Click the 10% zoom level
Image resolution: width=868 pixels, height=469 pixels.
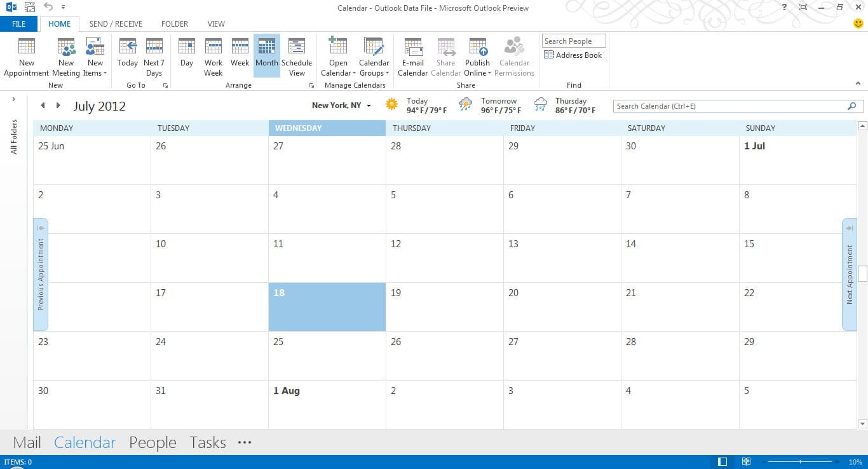(x=855, y=462)
